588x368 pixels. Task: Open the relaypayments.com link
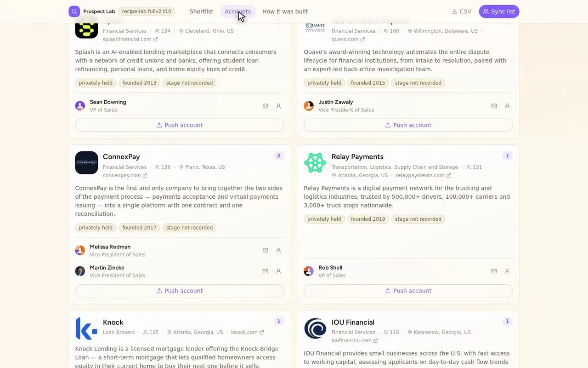(423, 175)
